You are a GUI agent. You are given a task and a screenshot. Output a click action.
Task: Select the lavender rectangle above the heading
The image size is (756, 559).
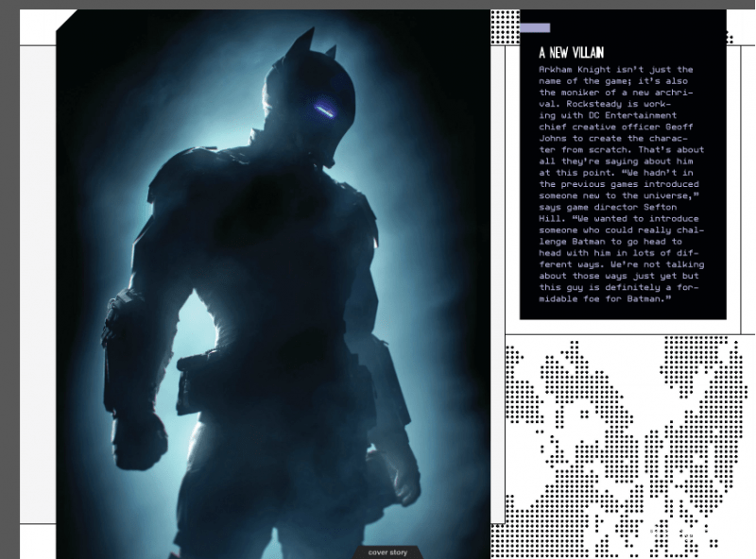pos(535,27)
